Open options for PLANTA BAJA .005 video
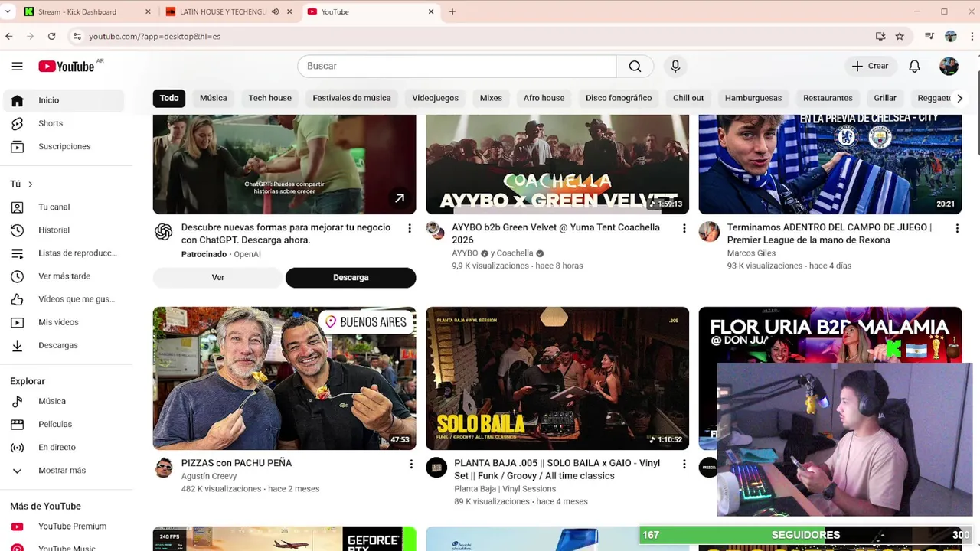Screen dimensions: 980x551 click(684, 464)
